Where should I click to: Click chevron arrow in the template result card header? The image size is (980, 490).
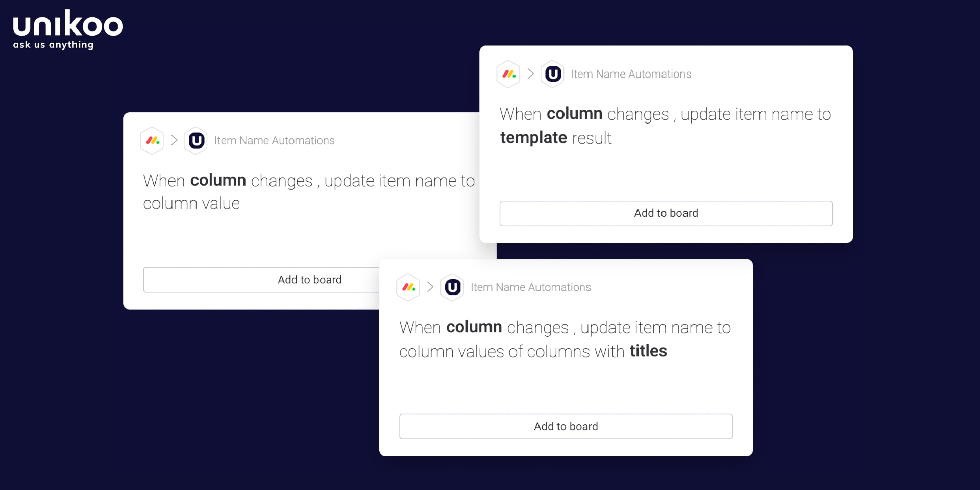click(530, 74)
